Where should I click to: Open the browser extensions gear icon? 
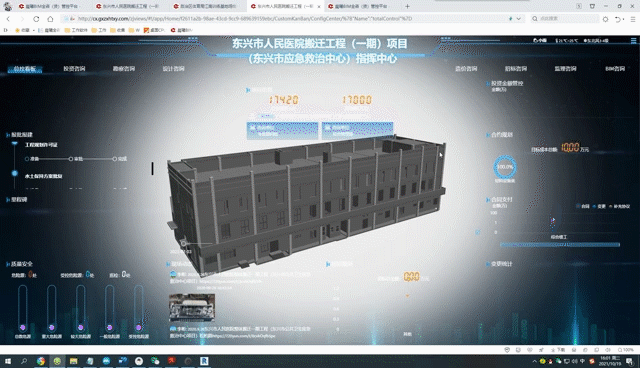tap(605, 19)
